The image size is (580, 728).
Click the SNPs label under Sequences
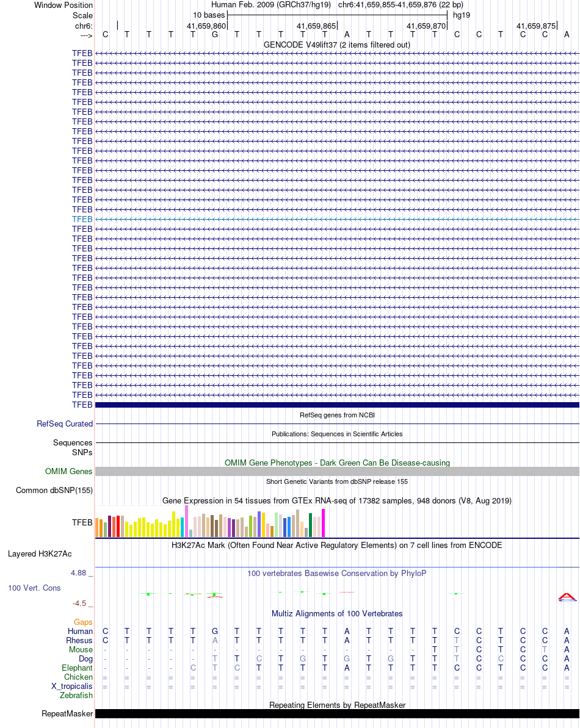(82, 452)
